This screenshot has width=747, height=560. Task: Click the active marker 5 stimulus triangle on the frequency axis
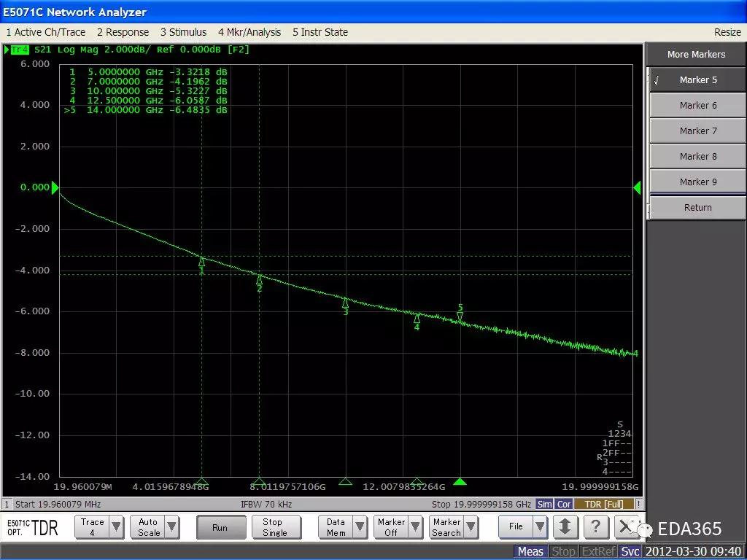point(460,481)
